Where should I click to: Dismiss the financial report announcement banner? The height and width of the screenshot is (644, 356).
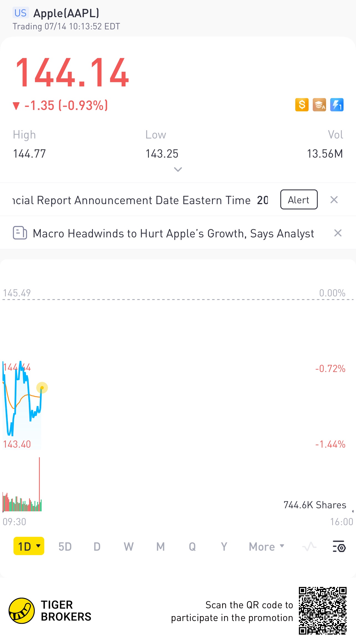(334, 200)
